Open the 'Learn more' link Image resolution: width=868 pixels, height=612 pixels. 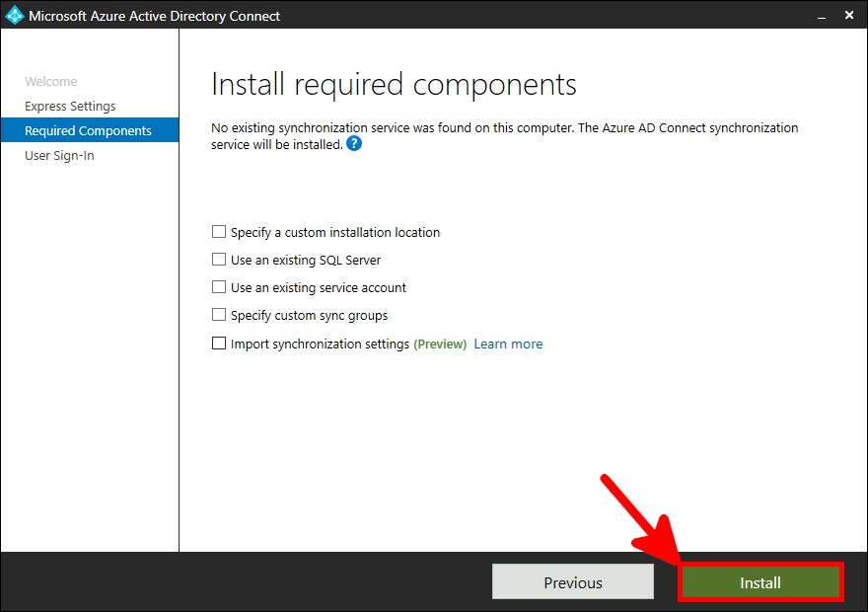point(508,344)
